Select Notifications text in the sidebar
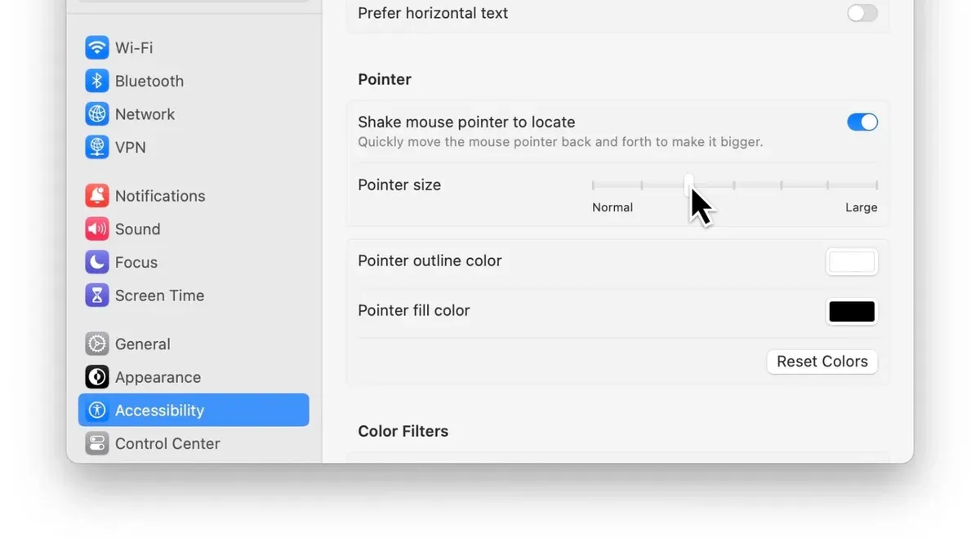980x551 pixels. tap(160, 196)
